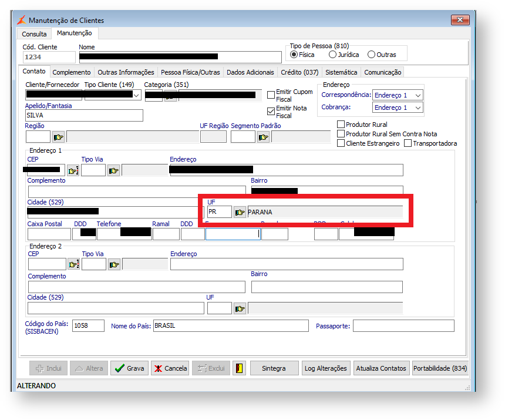
Task: Expand Cobrança Endereço dropdown
Action: 418,107
